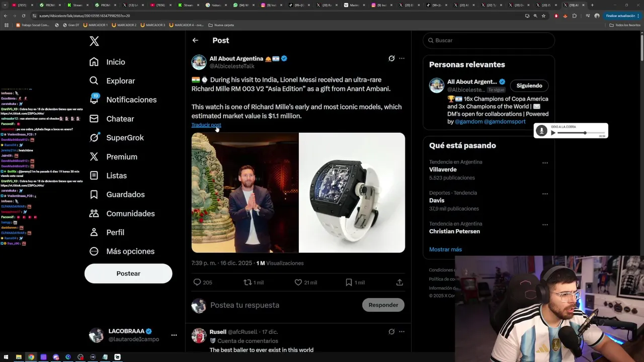
Task: Open three-dot menu on Rusell's reply
Action: point(401,332)
